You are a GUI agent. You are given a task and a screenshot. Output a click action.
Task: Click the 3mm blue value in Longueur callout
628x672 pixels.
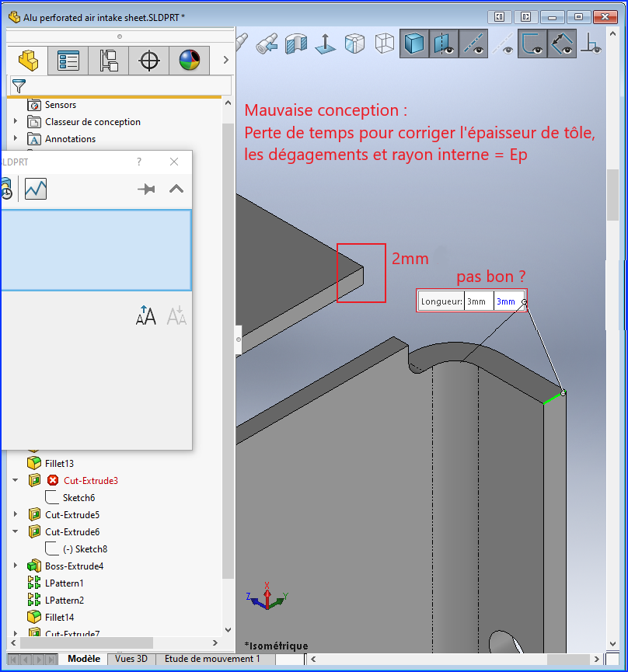pos(506,301)
